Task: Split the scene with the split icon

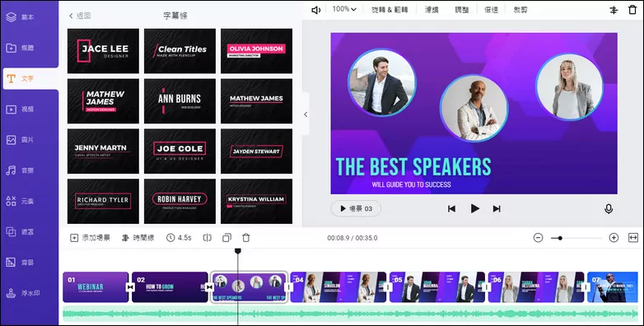Action: pos(208,238)
